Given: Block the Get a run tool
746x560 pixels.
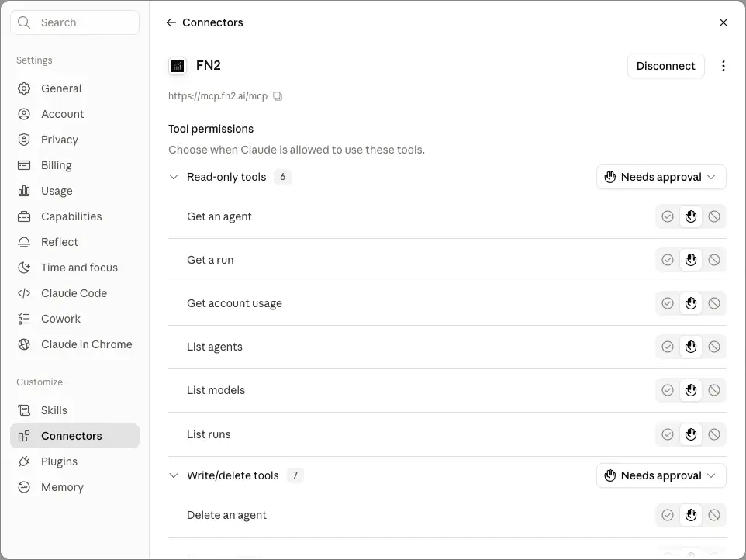Looking at the screenshot, I should 714,260.
